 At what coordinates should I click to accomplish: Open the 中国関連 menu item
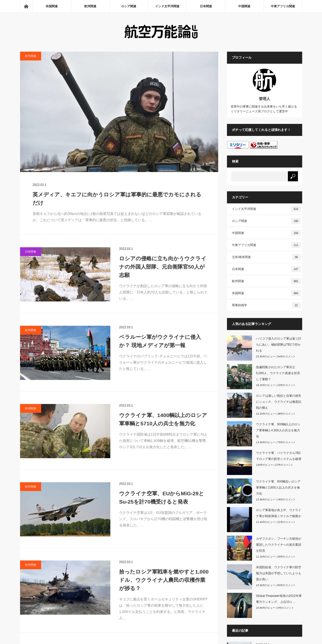(x=244, y=6)
